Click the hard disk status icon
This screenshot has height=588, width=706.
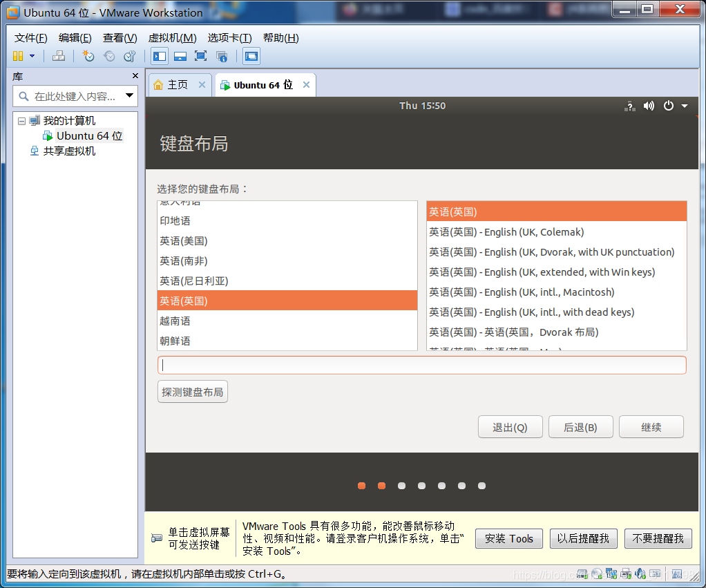click(x=582, y=574)
